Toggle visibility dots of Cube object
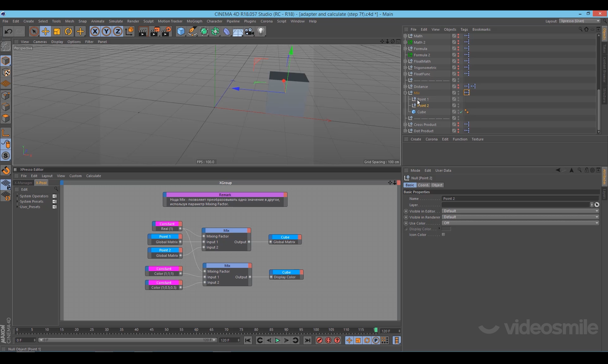The width and height of the screenshot is (608, 364). point(458,112)
